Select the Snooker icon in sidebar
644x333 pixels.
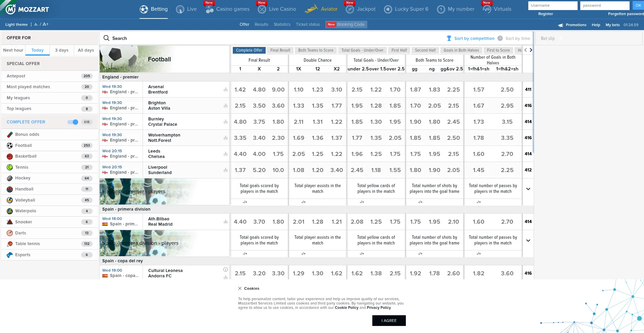[10, 222]
